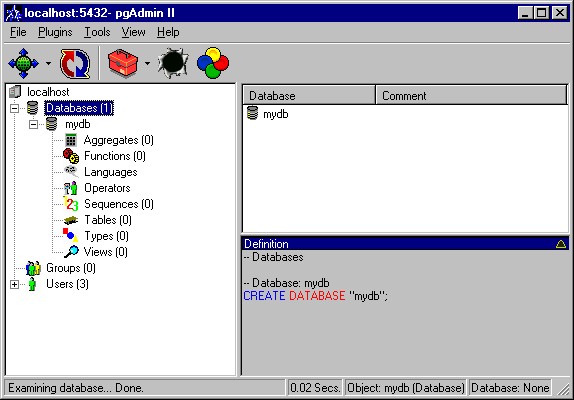Select Sequences (0) in the tree
This screenshot has height=400, width=574.
[x=119, y=204]
